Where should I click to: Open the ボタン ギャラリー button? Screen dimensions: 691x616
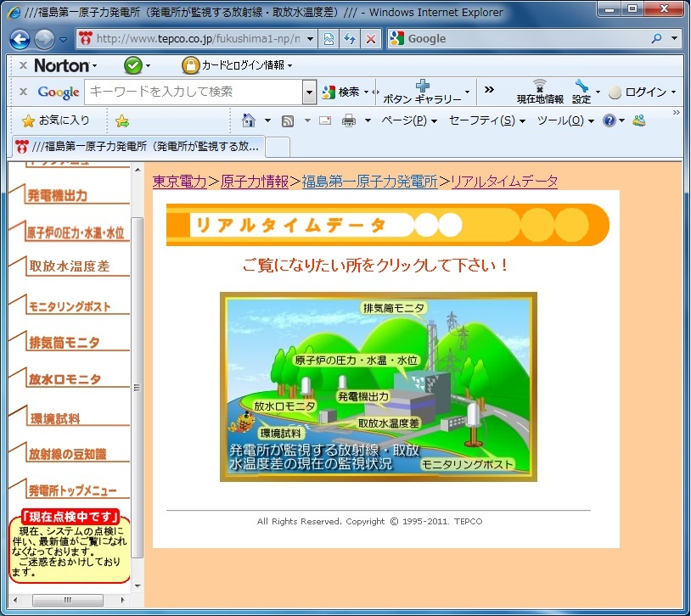422,92
